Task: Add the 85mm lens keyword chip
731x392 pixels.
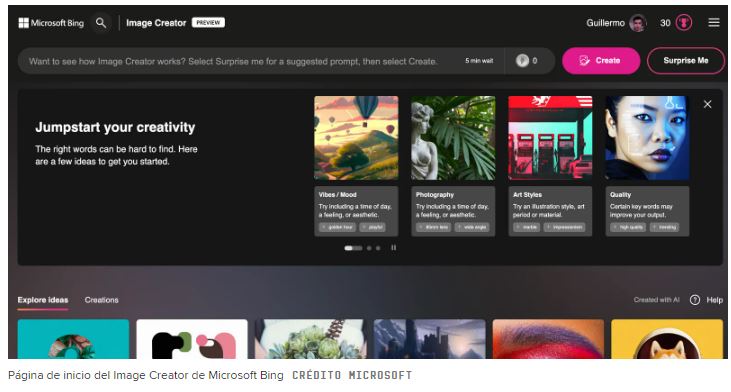Action: coord(434,227)
